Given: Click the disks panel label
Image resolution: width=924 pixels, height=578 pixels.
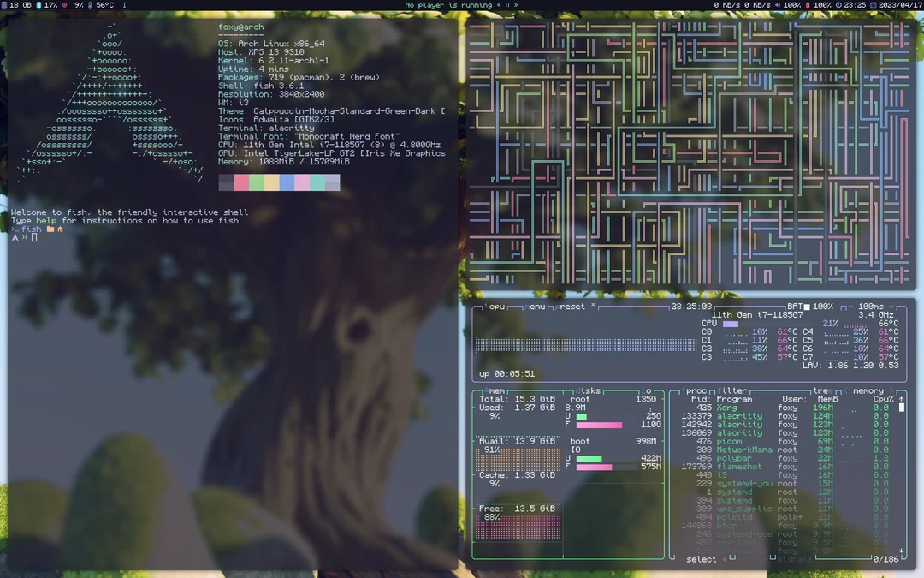Looking at the screenshot, I should coord(589,391).
